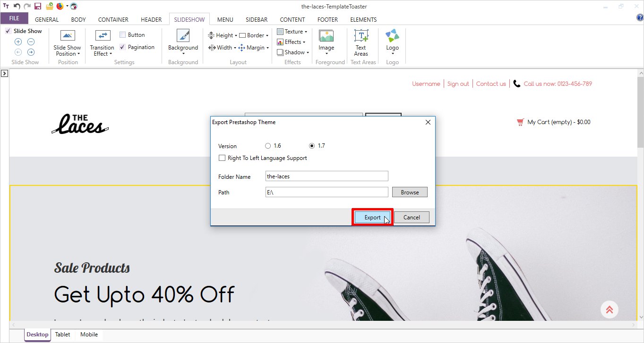Open the Shadow dropdown
Viewport: 644px width, 343px height.
(308, 52)
